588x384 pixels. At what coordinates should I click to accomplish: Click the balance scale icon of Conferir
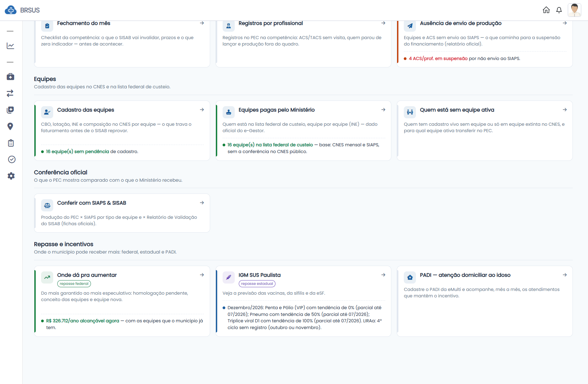point(47,205)
